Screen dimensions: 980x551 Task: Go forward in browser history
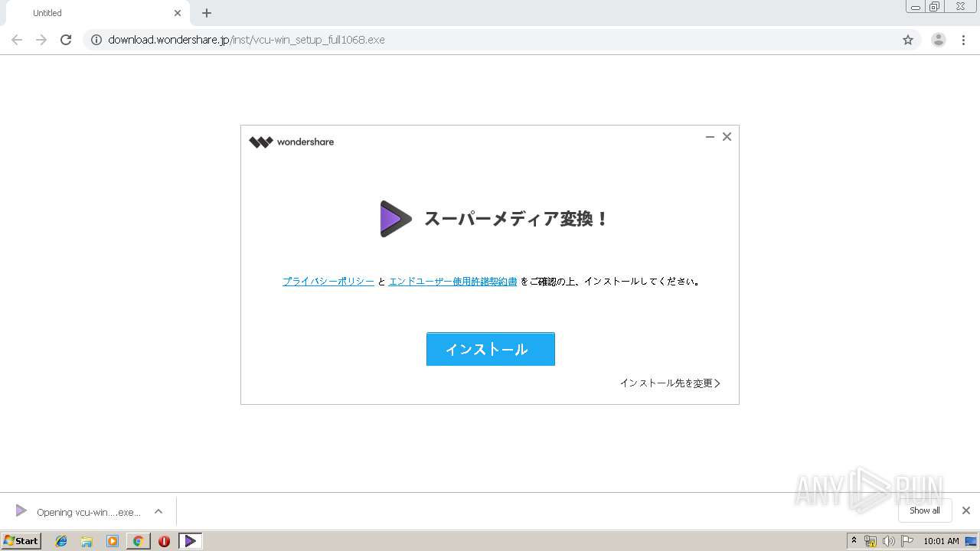(41, 40)
